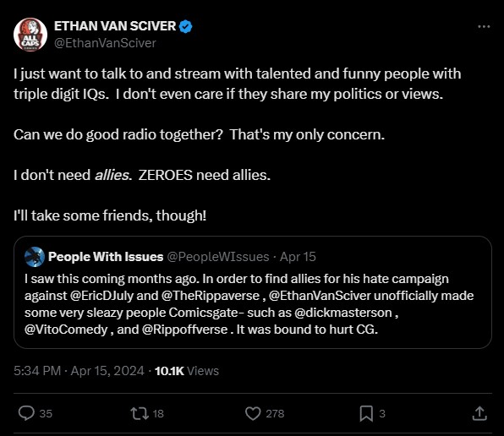Click the @Rippoffverse mention
Screen dimensions: 504x436
(185, 330)
